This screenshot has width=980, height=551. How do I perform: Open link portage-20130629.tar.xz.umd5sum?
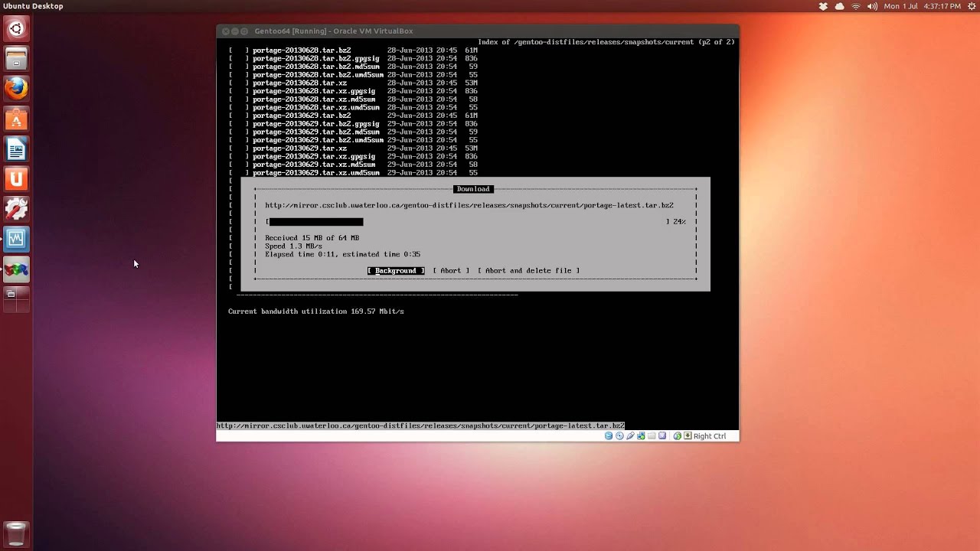[315, 173]
